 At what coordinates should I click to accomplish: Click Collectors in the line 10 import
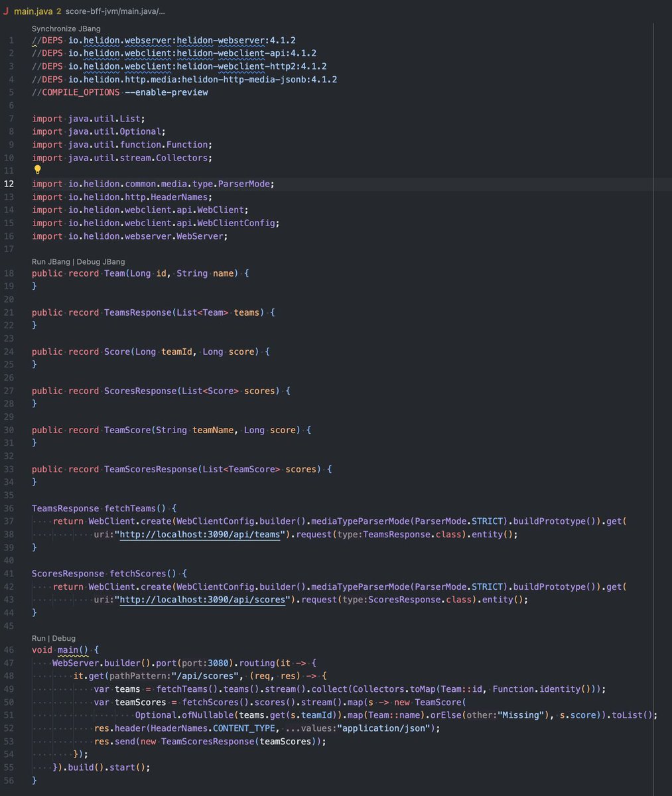pyautogui.click(x=182, y=158)
